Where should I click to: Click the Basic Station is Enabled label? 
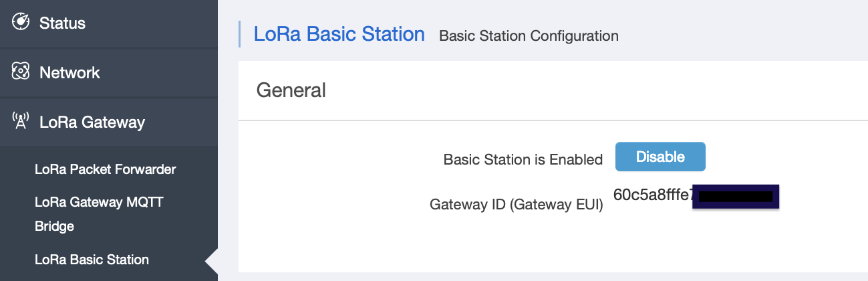click(x=523, y=160)
